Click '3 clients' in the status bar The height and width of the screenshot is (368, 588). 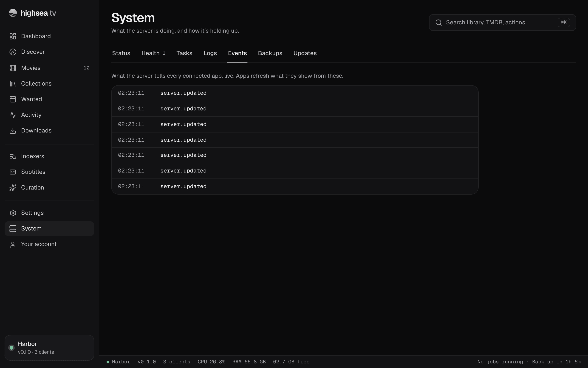177,362
